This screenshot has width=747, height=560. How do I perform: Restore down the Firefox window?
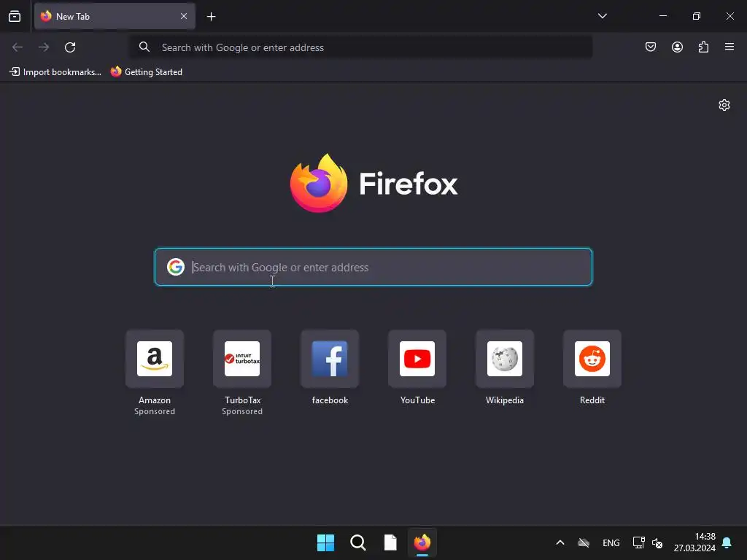coord(697,16)
